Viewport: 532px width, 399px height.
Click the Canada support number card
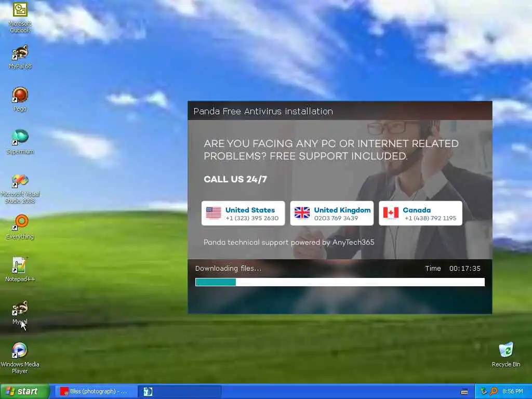[420, 214]
